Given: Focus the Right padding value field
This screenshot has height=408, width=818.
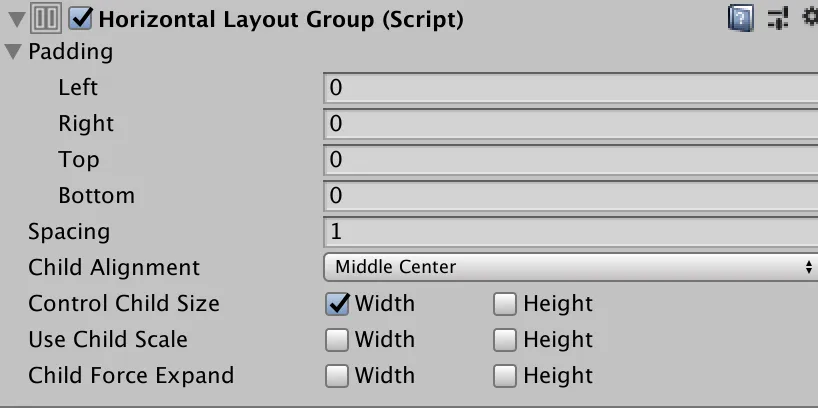Looking at the screenshot, I should (x=570, y=124).
